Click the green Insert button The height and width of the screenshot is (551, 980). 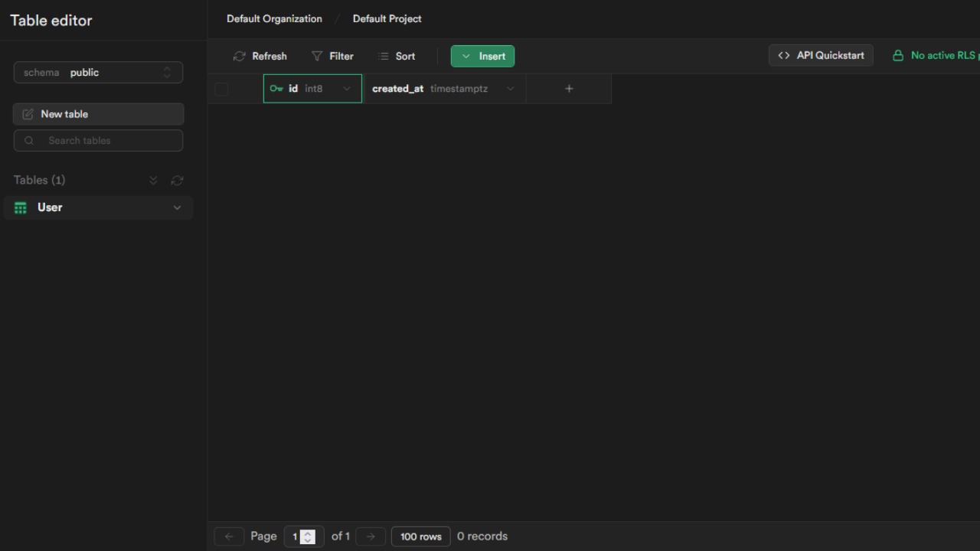coord(482,56)
